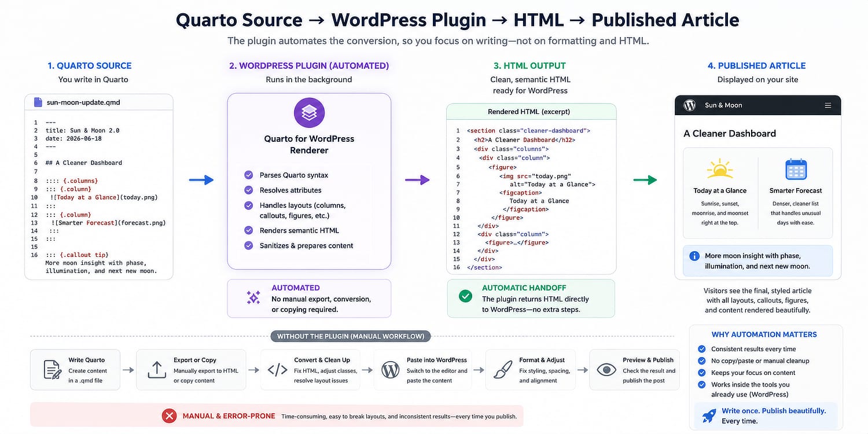
Task: Click the 2. WordPress Plugin (Automated) heading
Action: [309, 65]
